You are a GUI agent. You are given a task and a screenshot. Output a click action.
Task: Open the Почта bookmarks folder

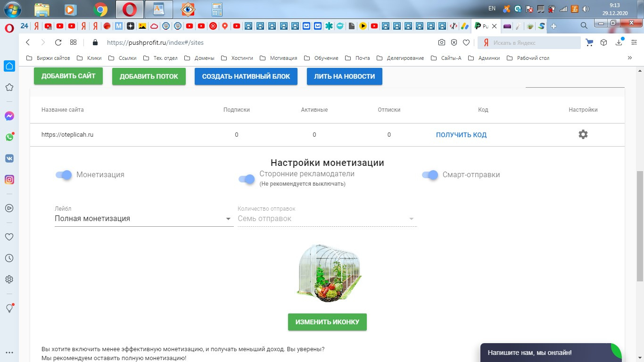tap(357, 58)
